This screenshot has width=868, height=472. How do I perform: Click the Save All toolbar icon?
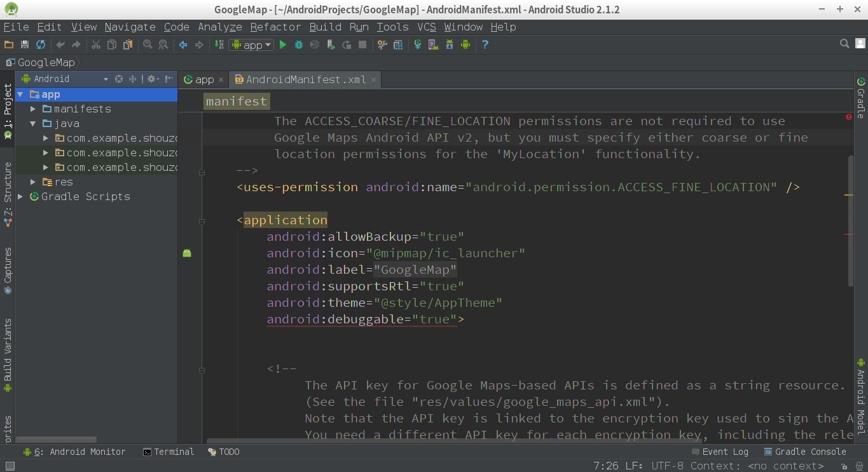pos(25,44)
